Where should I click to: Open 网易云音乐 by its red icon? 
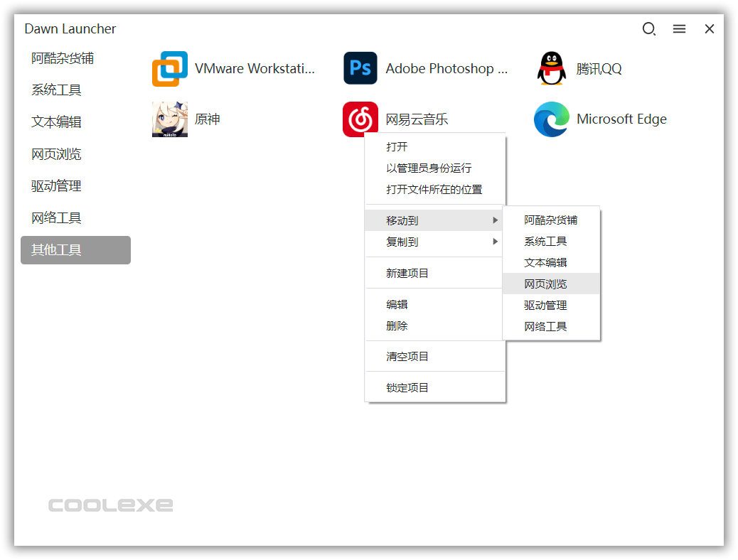pyautogui.click(x=360, y=118)
